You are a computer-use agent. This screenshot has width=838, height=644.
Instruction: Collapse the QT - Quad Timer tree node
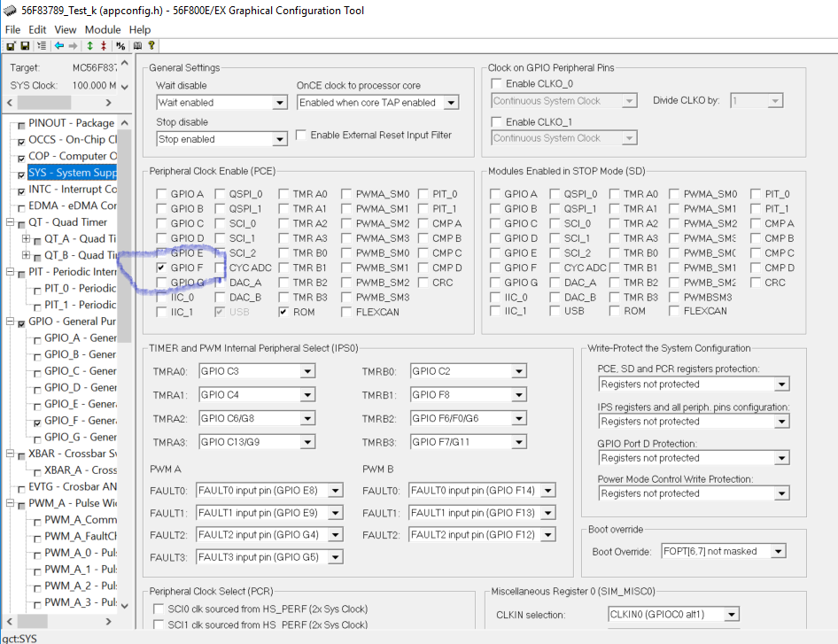pos(10,221)
